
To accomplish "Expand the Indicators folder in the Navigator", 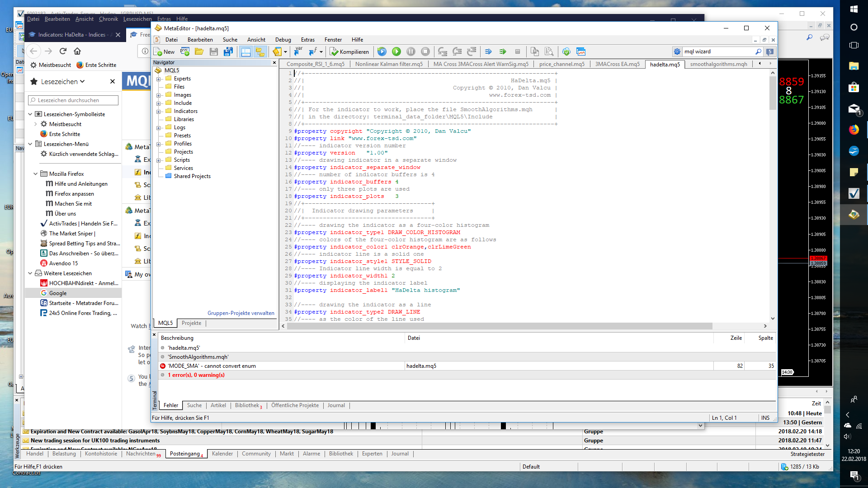I will (158, 111).
